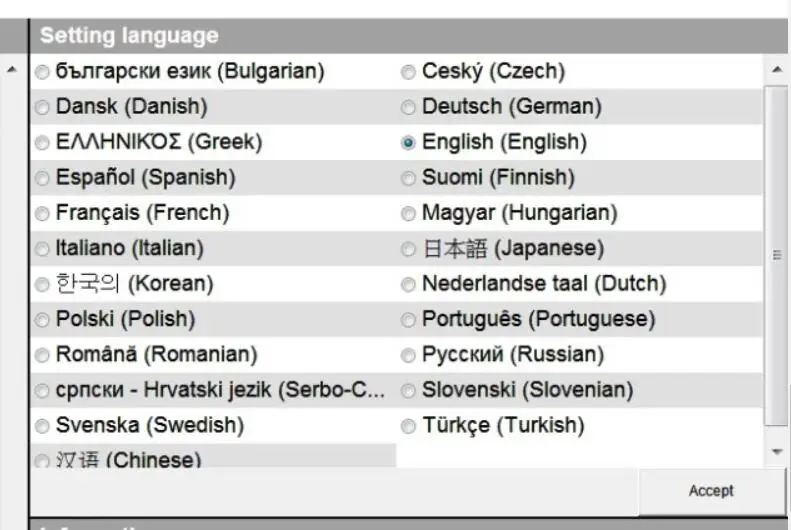Select the Japanese language option

point(408,249)
